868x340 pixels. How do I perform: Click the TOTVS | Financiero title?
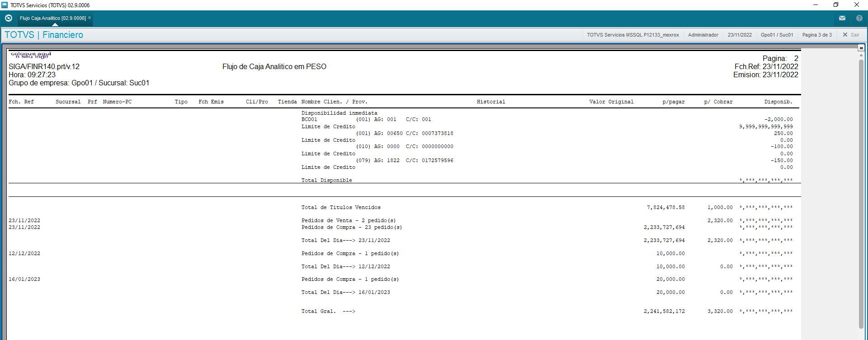tap(44, 35)
